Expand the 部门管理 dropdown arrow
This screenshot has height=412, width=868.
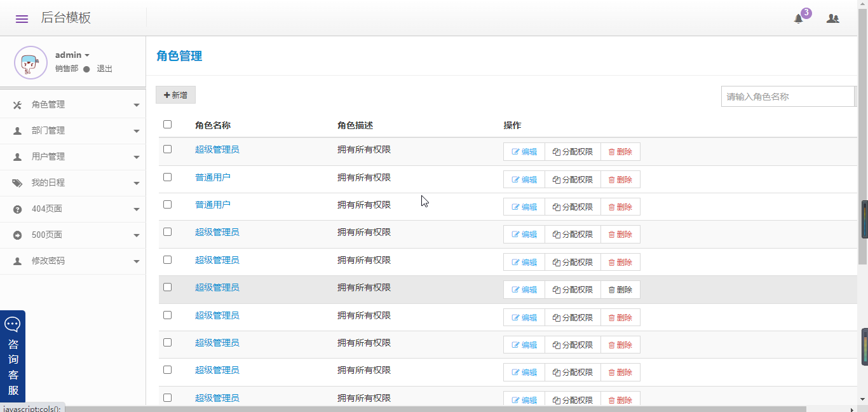click(x=137, y=131)
